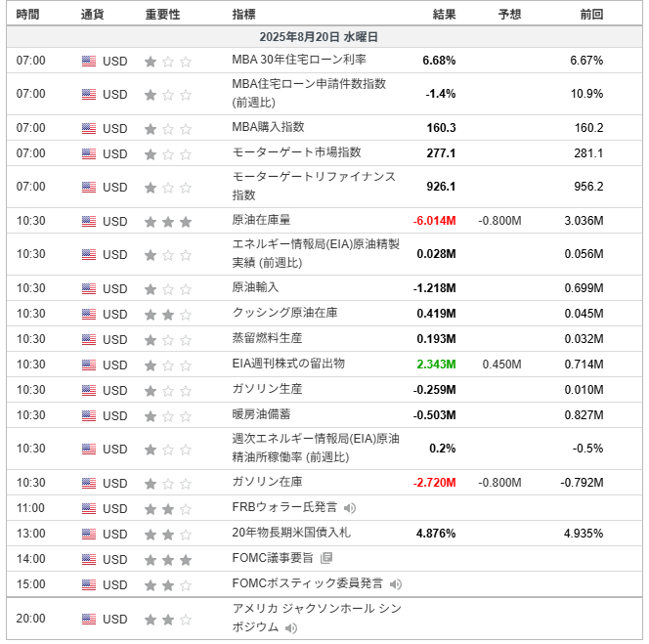
Task: Open ガソリン在庫 indicator
Action: [x=267, y=482]
